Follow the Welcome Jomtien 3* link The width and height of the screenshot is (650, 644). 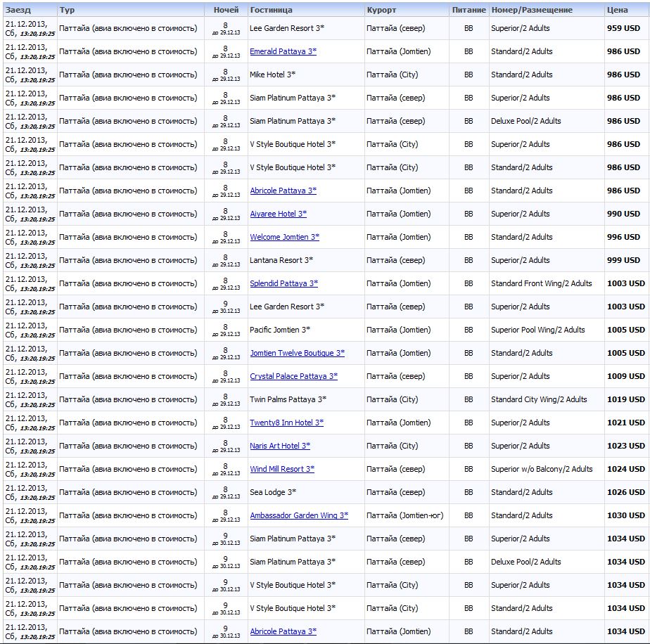pyautogui.click(x=284, y=237)
